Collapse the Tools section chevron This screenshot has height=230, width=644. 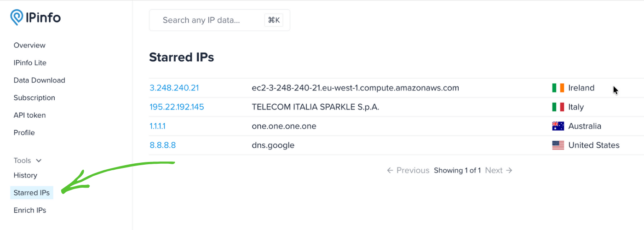coord(39,161)
